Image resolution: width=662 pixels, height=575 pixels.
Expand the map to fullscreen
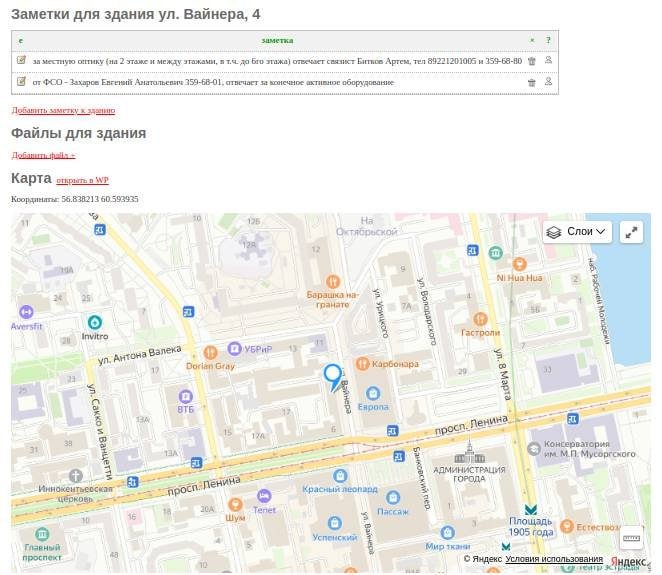coord(631,232)
